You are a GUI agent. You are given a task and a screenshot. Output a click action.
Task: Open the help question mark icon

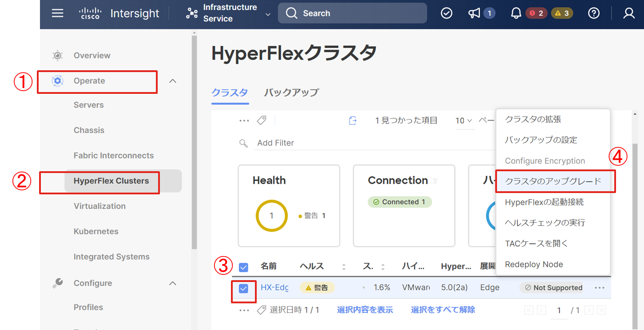pyautogui.click(x=594, y=13)
